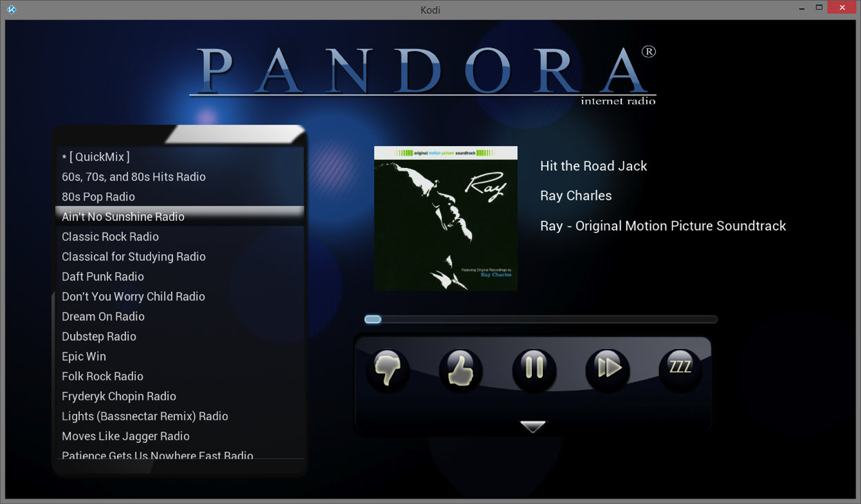Screen dimensions: 861x504
Task: Click the song progress bar
Action: tap(541, 319)
